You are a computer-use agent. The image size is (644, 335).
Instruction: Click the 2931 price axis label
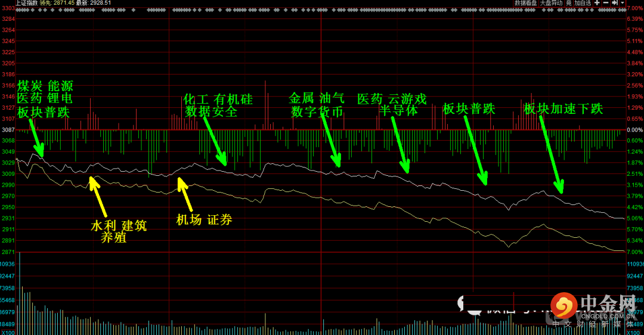click(8, 218)
